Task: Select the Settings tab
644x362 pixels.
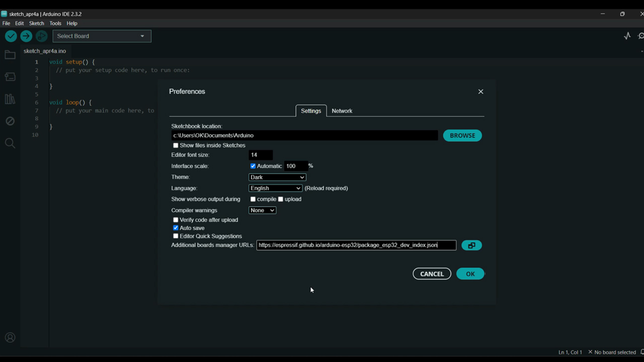Action: pyautogui.click(x=311, y=111)
